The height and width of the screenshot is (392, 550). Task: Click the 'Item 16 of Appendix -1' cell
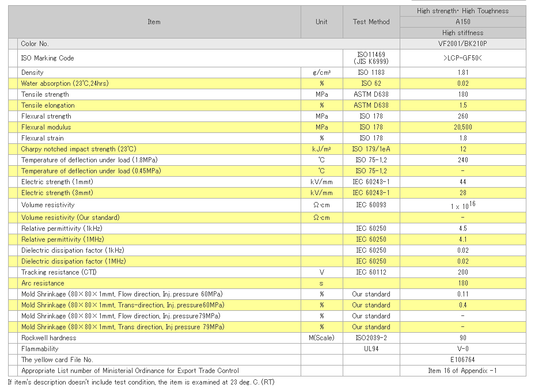point(462,371)
